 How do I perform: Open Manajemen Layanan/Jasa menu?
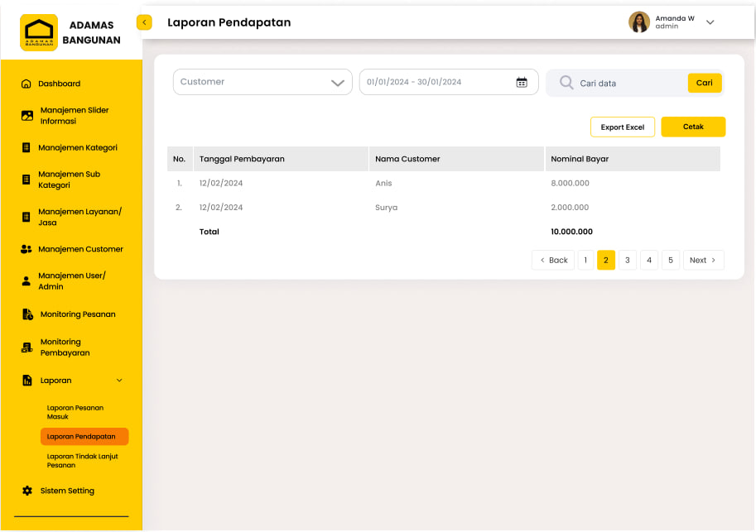click(x=79, y=217)
